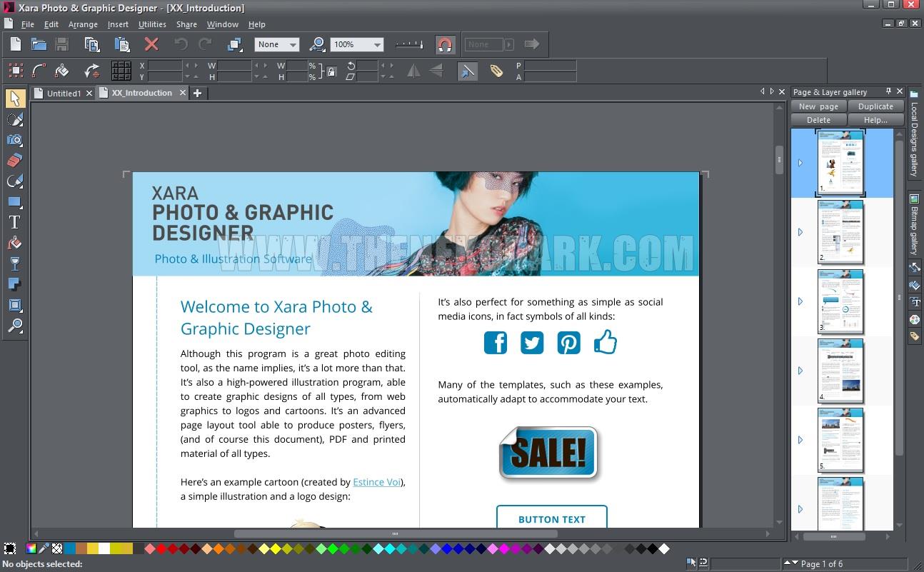Click the X position input field
This screenshot has height=572, width=924.
pos(165,65)
